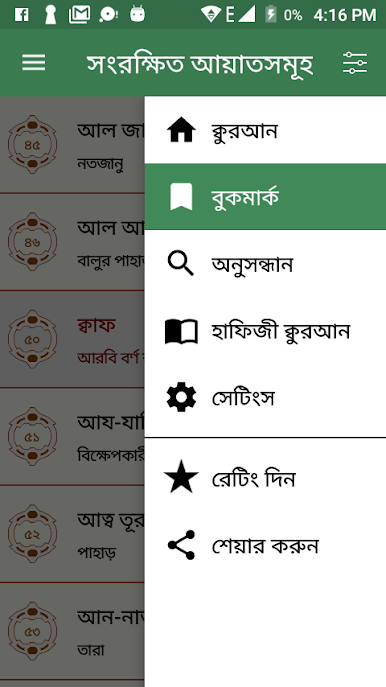
Task: Open সেটিংস menu entry
Action: pos(265,398)
